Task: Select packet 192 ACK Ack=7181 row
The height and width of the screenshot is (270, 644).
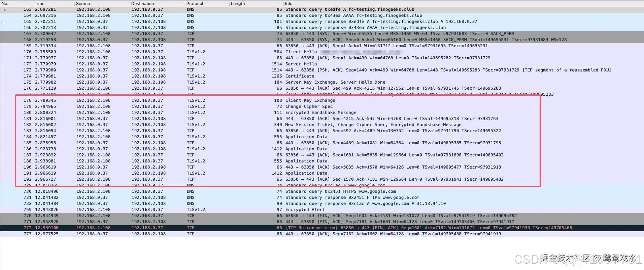Action: click(x=322, y=179)
